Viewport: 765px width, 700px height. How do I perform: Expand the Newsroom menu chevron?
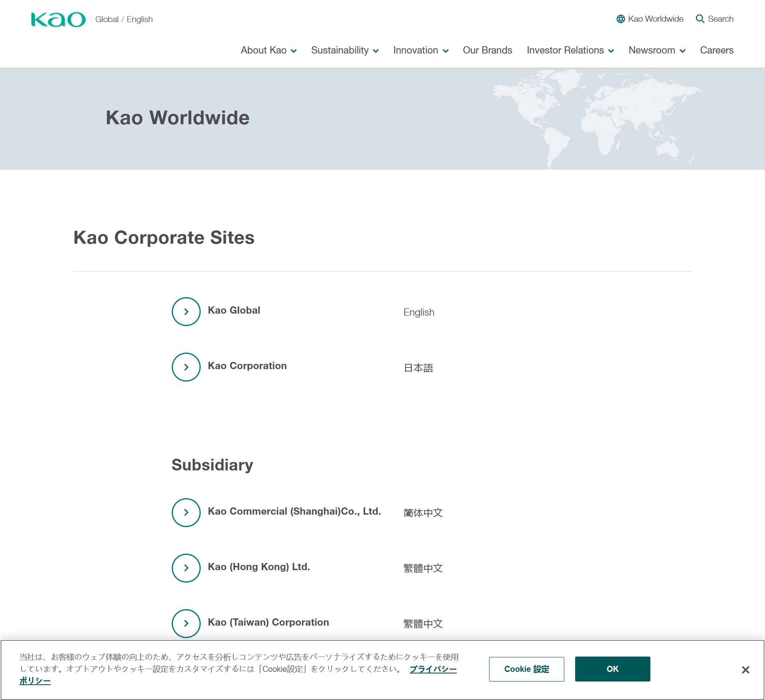click(683, 51)
